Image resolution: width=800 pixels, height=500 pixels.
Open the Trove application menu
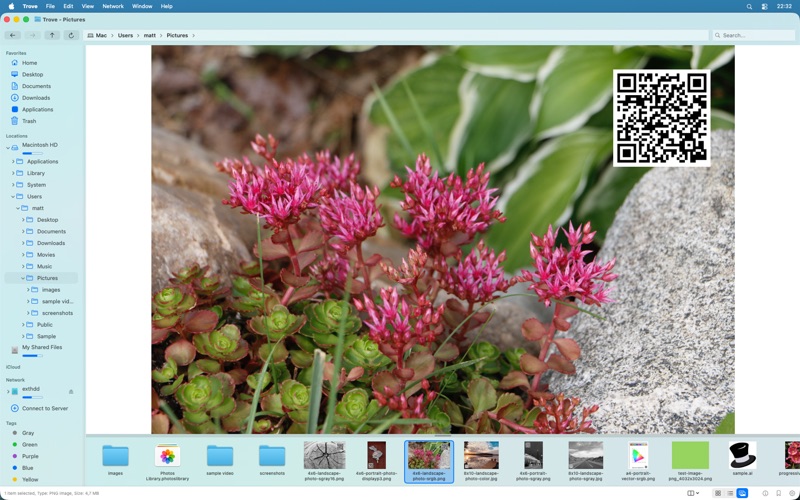pyautogui.click(x=30, y=7)
